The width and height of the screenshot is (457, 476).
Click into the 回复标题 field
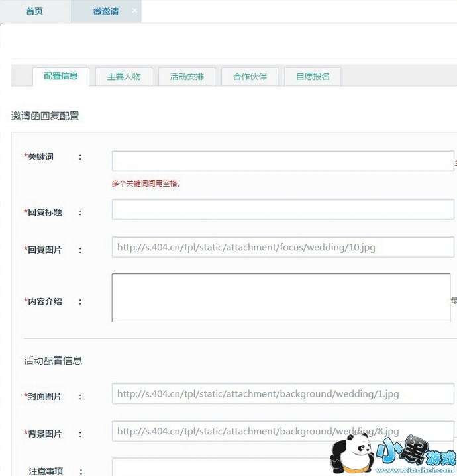pos(283,209)
